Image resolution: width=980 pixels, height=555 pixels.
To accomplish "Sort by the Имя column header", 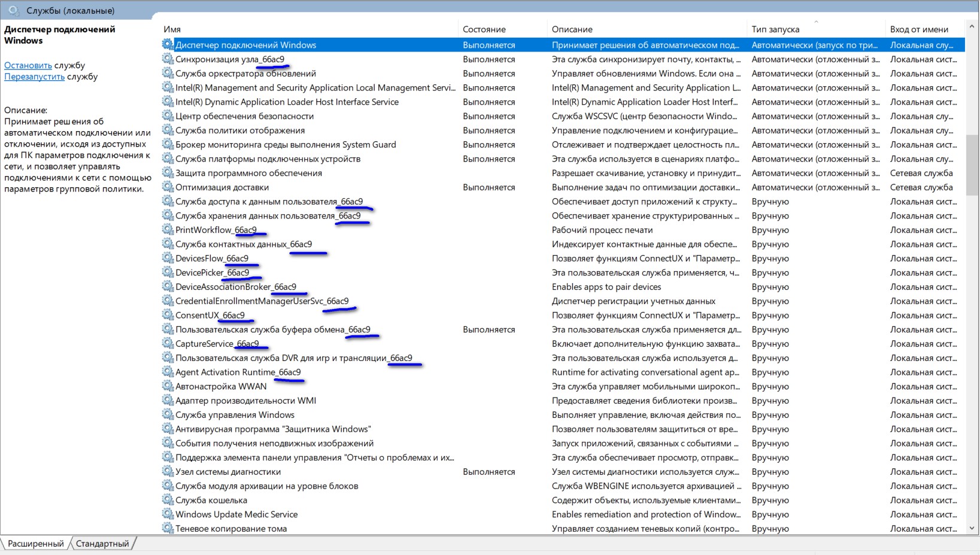I will [308, 29].
